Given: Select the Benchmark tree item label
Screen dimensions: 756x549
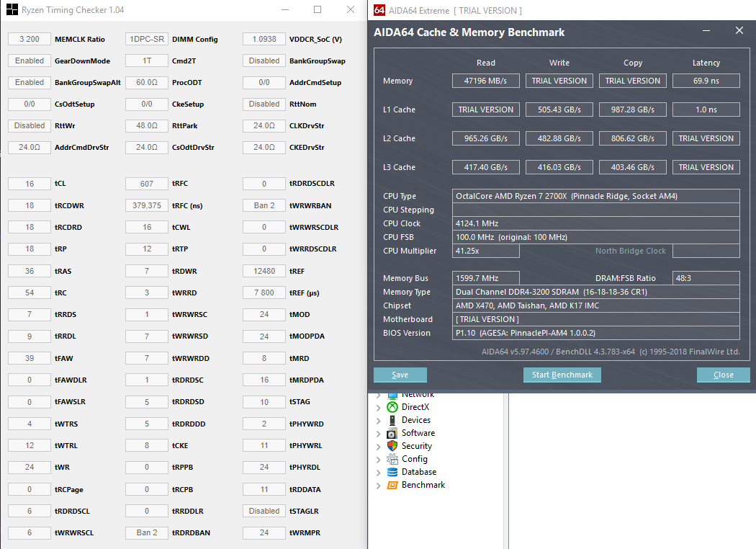Looking at the screenshot, I should [x=423, y=486].
